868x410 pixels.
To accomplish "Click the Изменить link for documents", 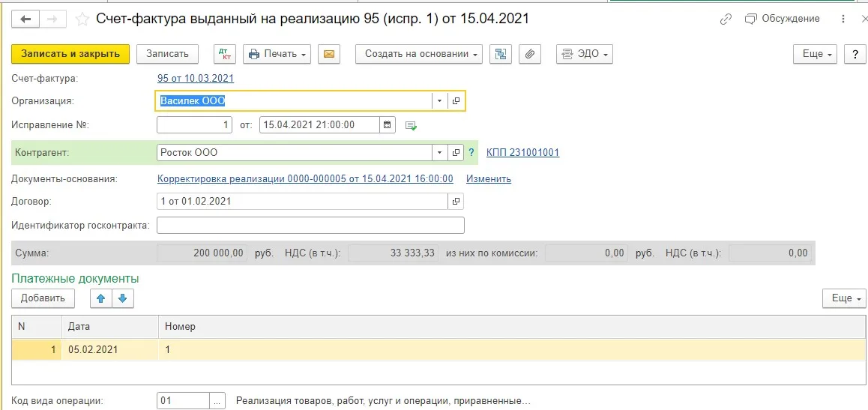I will click(x=489, y=179).
